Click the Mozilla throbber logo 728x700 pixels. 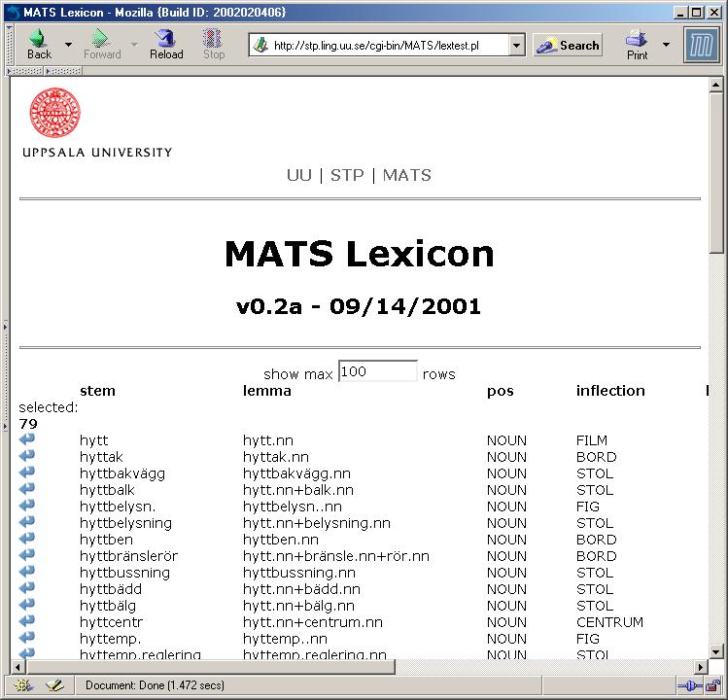(x=702, y=45)
